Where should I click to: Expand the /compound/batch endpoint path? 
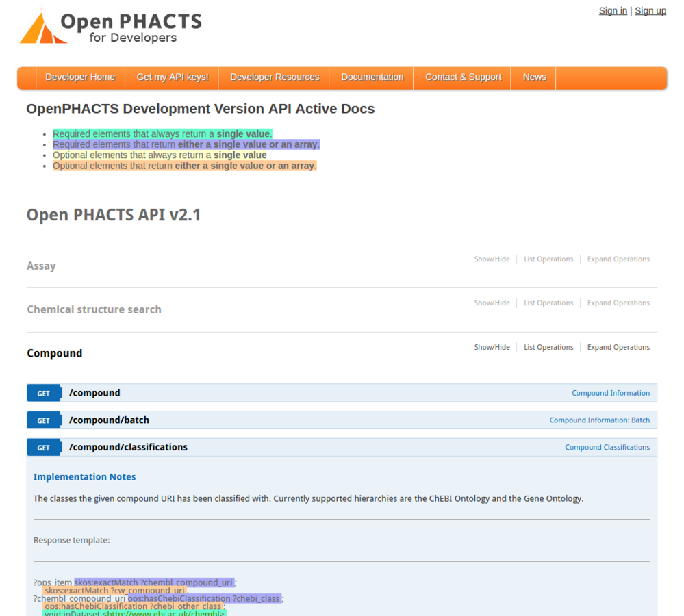pos(109,420)
